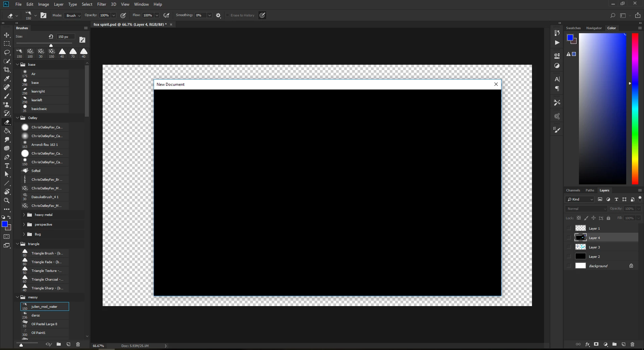644x350 pixels.
Task: Select the Smudge tool
Action: point(7,140)
